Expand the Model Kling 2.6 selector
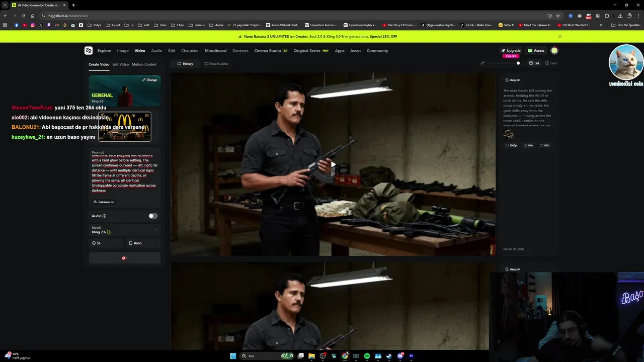 tap(124, 230)
